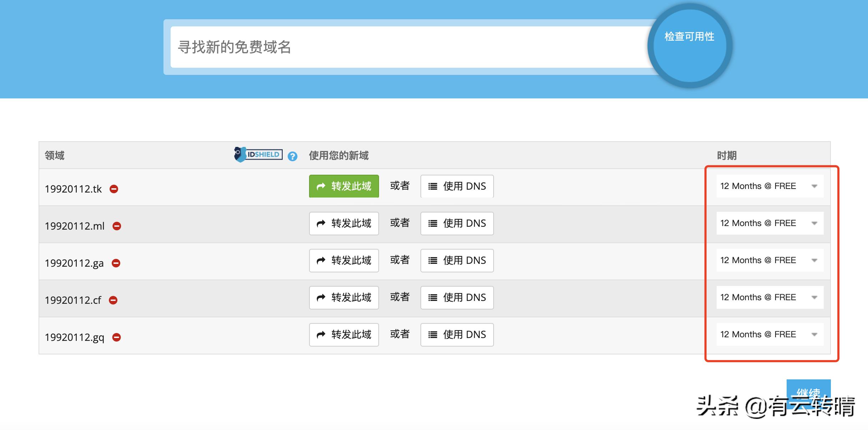Open period dropdown for 19920112.tk

769,186
